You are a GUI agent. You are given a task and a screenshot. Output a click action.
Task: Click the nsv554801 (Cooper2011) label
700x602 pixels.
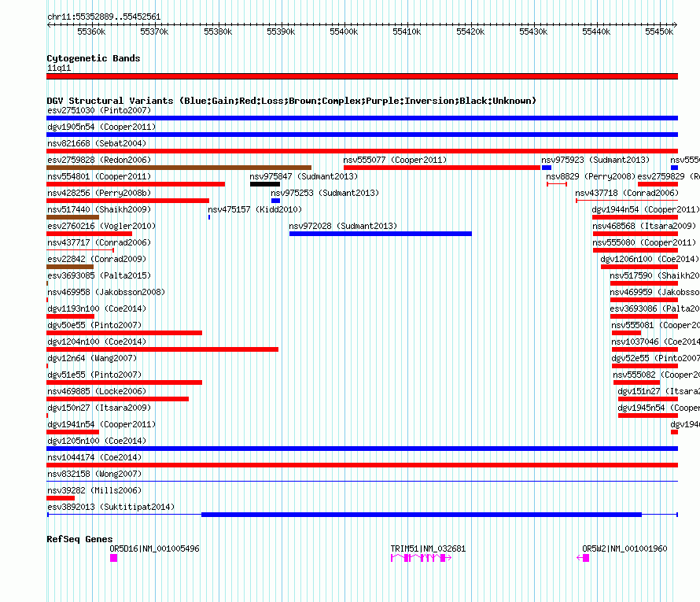pyautogui.click(x=99, y=176)
